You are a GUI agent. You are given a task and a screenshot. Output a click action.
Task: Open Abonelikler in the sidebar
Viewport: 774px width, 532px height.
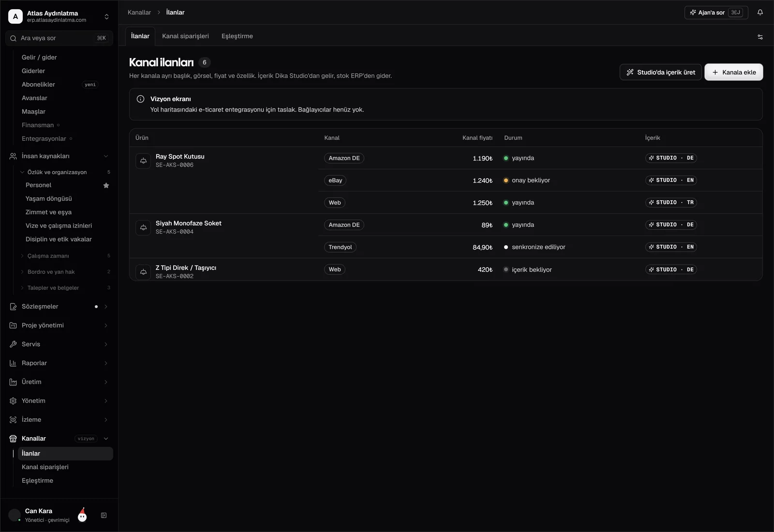click(65, 85)
